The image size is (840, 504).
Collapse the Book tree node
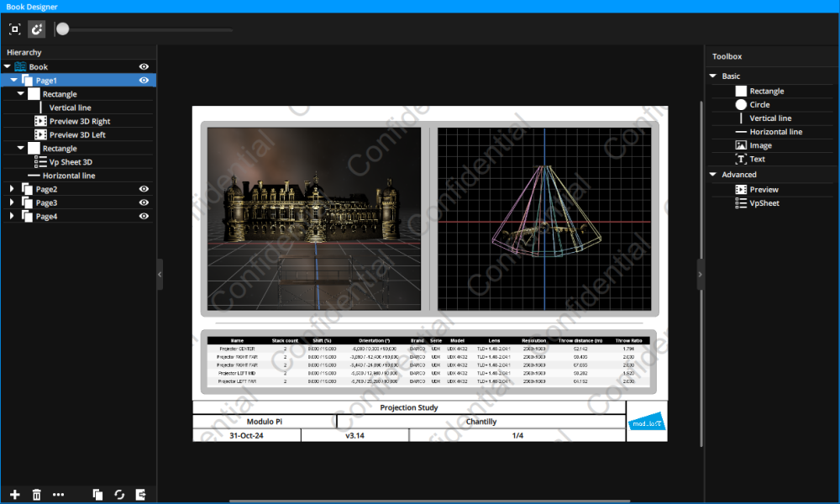(8, 66)
